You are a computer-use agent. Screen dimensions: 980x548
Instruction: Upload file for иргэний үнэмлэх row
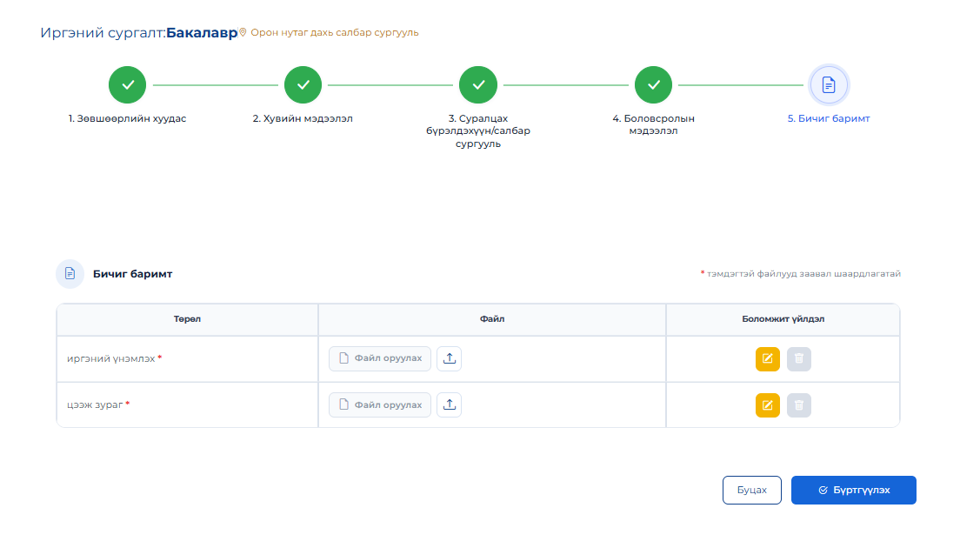click(x=449, y=358)
